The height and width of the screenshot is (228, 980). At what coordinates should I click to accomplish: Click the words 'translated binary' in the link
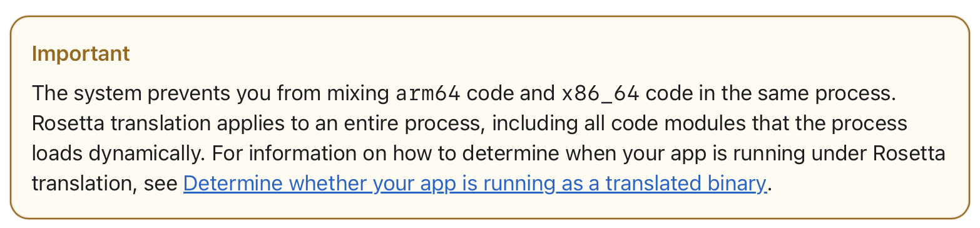685,184
